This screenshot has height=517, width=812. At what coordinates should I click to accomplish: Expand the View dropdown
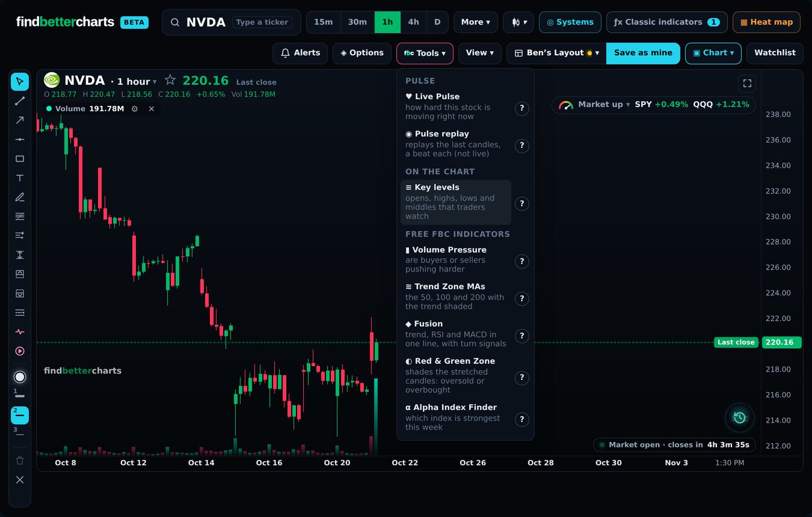pyautogui.click(x=480, y=53)
